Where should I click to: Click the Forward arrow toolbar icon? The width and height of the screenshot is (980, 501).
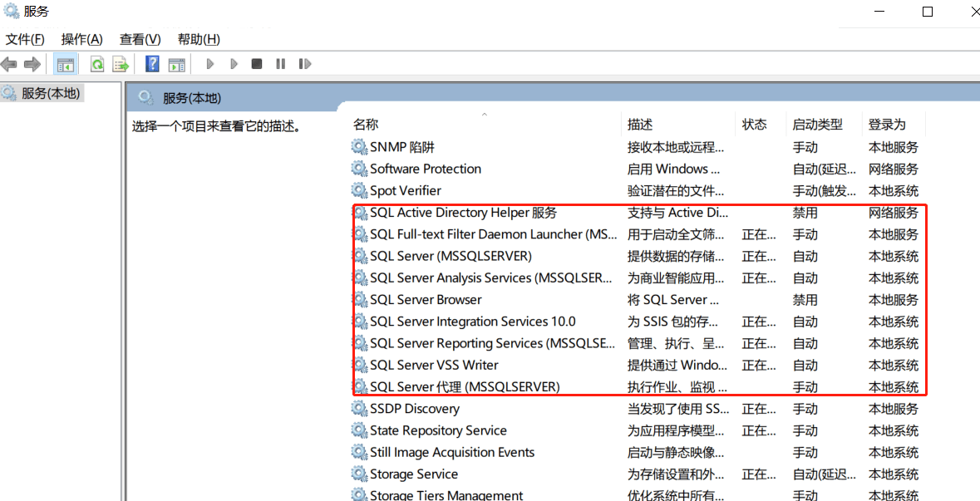click(x=32, y=64)
